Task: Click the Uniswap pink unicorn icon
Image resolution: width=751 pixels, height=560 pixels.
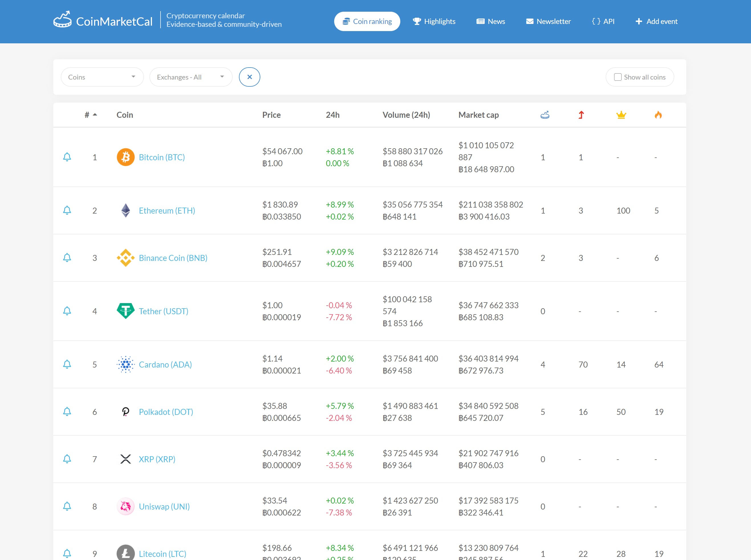Action: click(125, 506)
